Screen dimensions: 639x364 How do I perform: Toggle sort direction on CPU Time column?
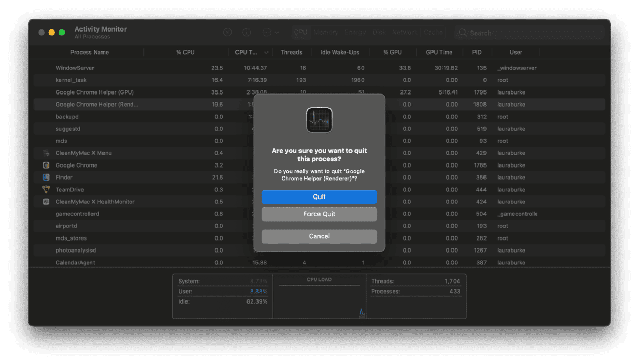pos(266,53)
